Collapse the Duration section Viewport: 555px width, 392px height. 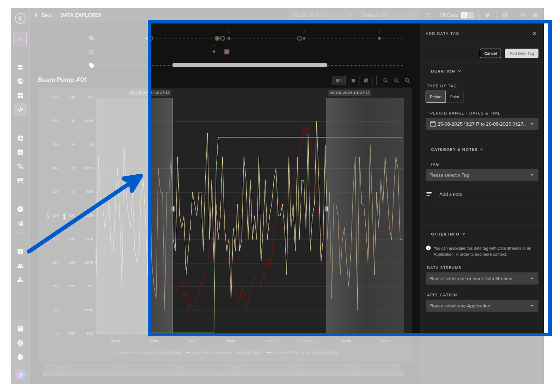click(446, 71)
